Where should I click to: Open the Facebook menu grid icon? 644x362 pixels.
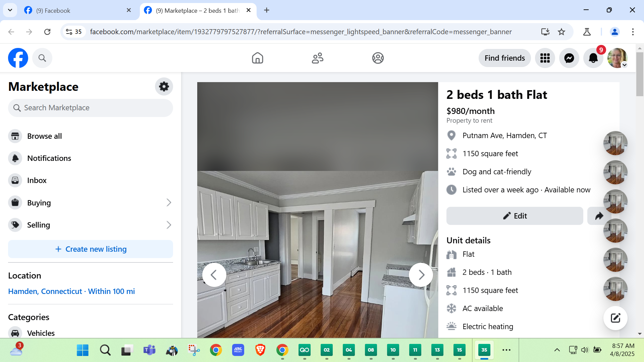tap(545, 58)
